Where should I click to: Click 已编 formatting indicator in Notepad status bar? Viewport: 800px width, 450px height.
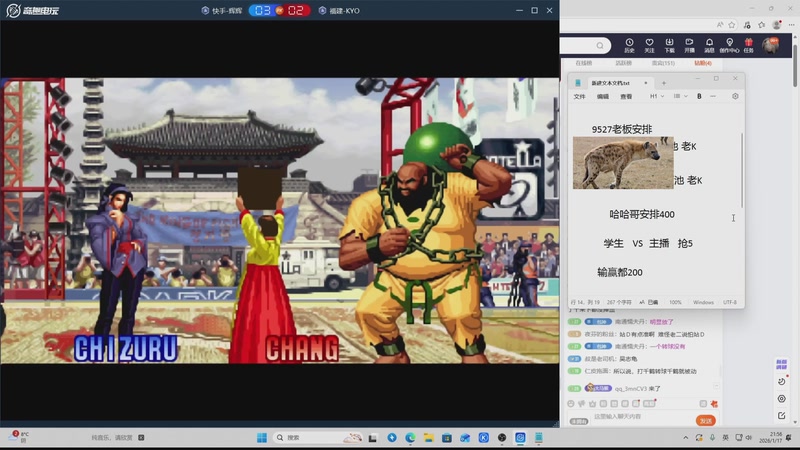pyautogui.click(x=649, y=303)
